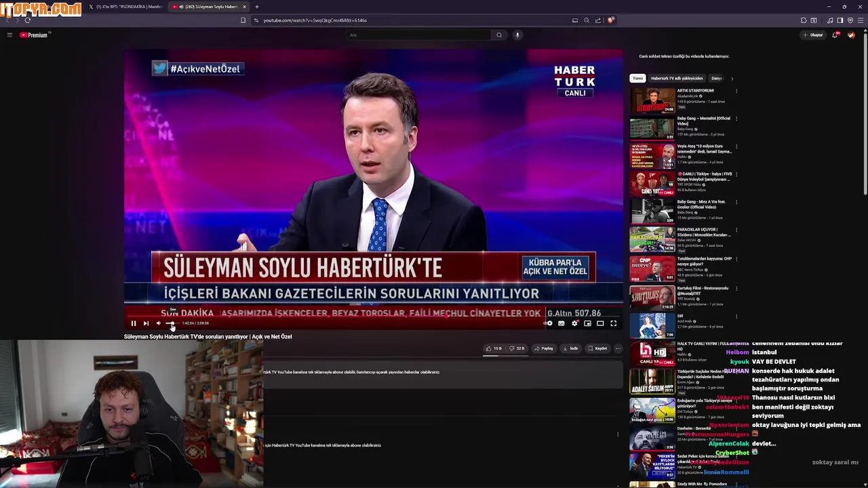This screenshot has height=488, width=868.
Task: Select the Tümü filter chip
Action: [x=637, y=78]
